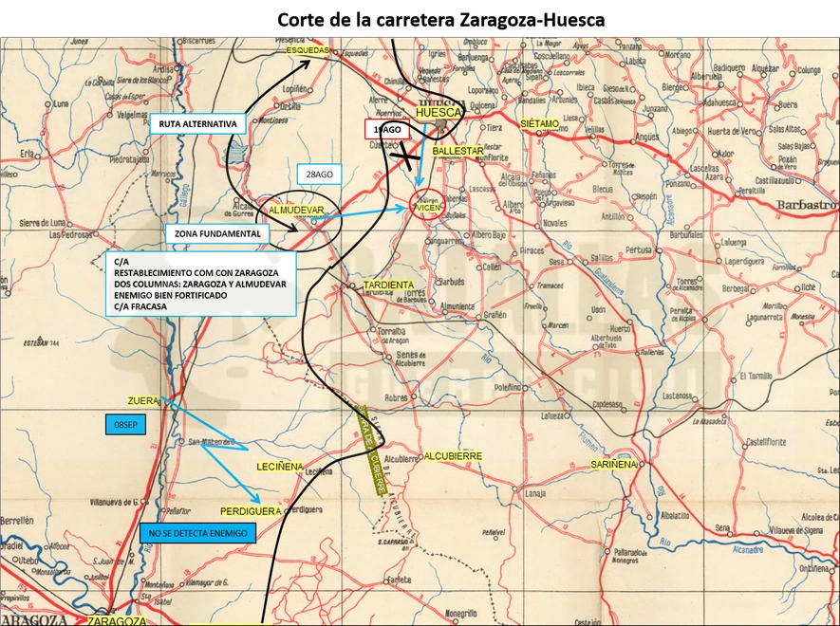Click the PERDIGUERA highlighted label

(x=251, y=511)
